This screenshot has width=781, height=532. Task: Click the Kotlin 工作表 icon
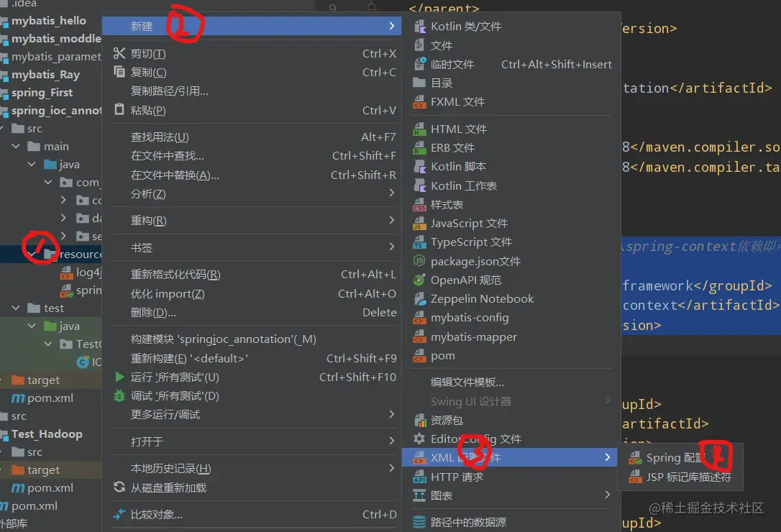coord(420,185)
